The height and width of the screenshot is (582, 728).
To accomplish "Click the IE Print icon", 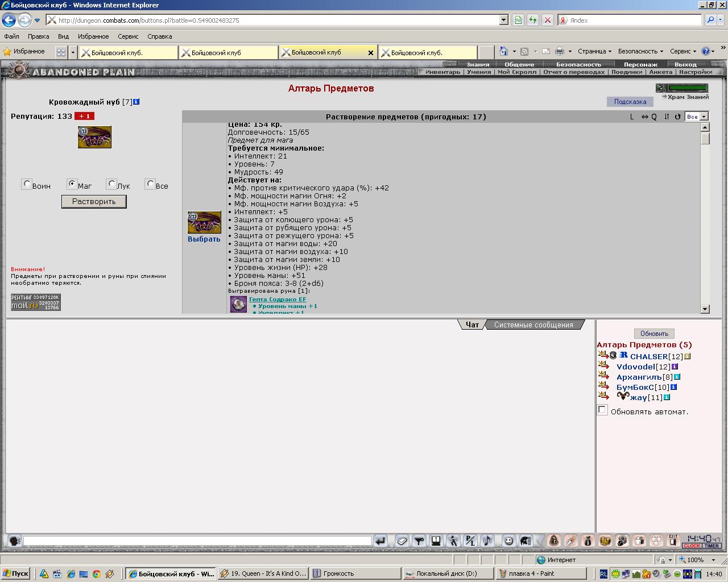I will tap(560, 51).
